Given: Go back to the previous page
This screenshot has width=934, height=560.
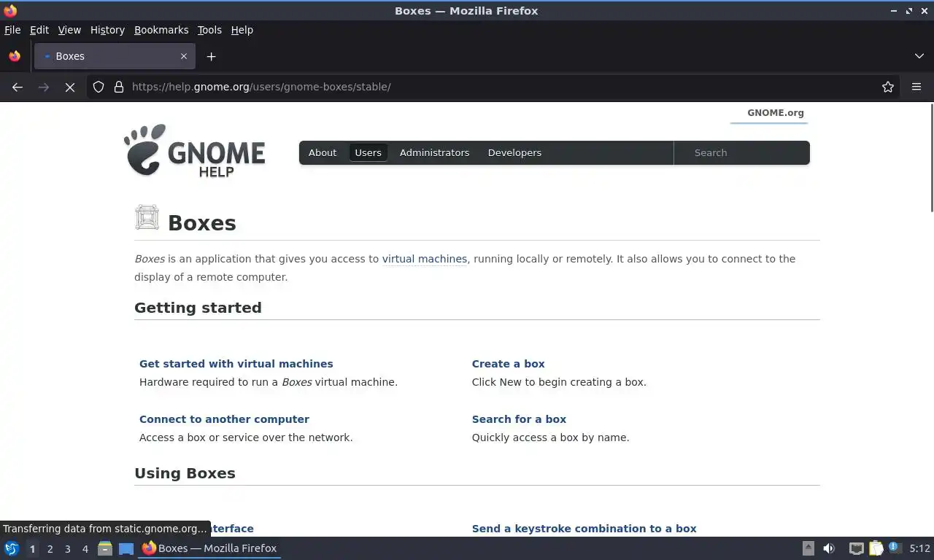Looking at the screenshot, I should tap(18, 87).
